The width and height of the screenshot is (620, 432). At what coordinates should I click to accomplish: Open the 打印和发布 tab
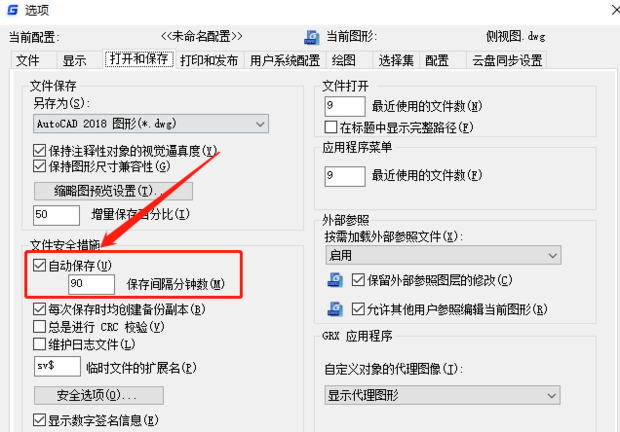[209, 60]
